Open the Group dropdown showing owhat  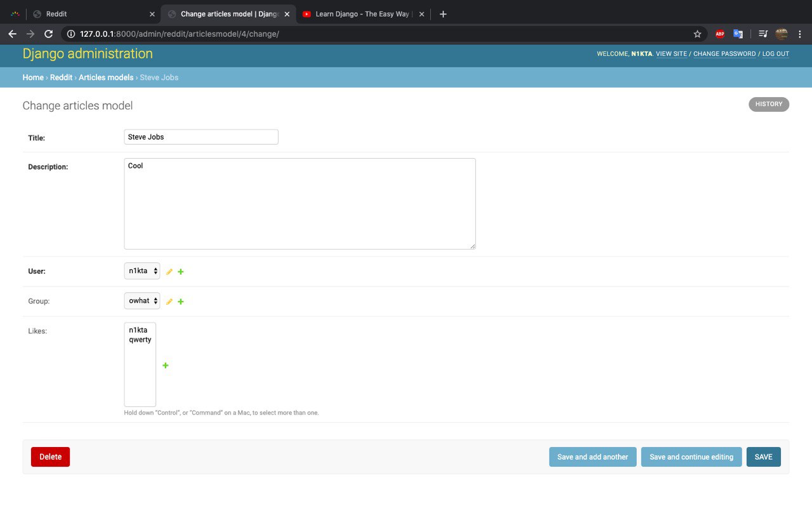pos(142,301)
